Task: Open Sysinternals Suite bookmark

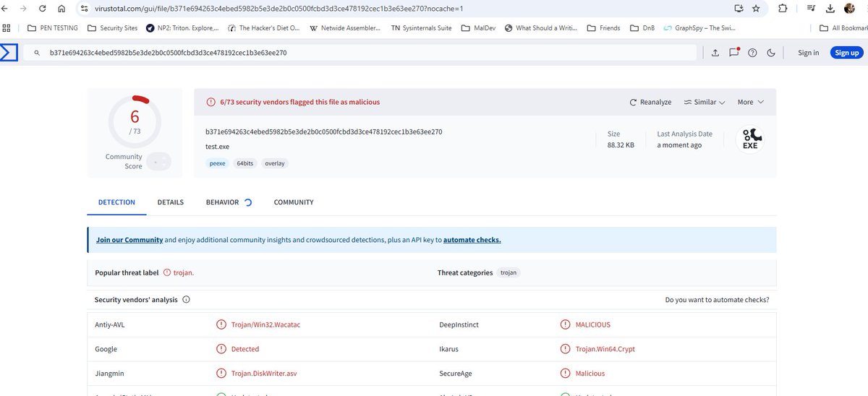Action: pyautogui.click(x=422, y=28)
